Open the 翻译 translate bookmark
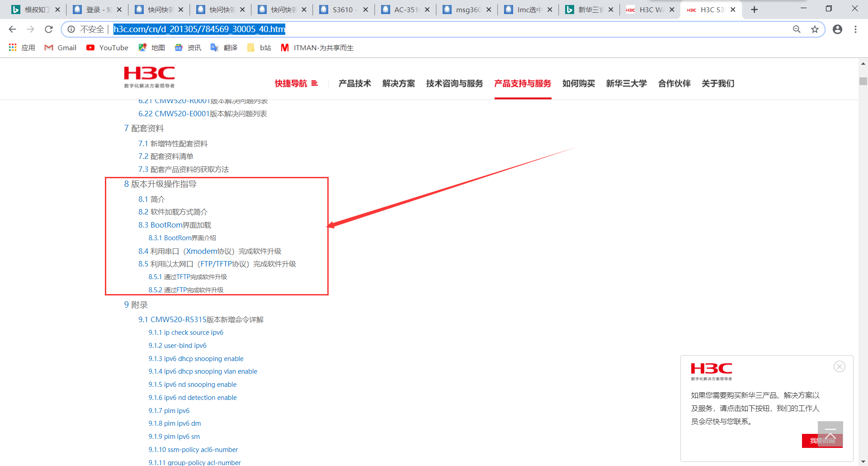 click(224, 48)
